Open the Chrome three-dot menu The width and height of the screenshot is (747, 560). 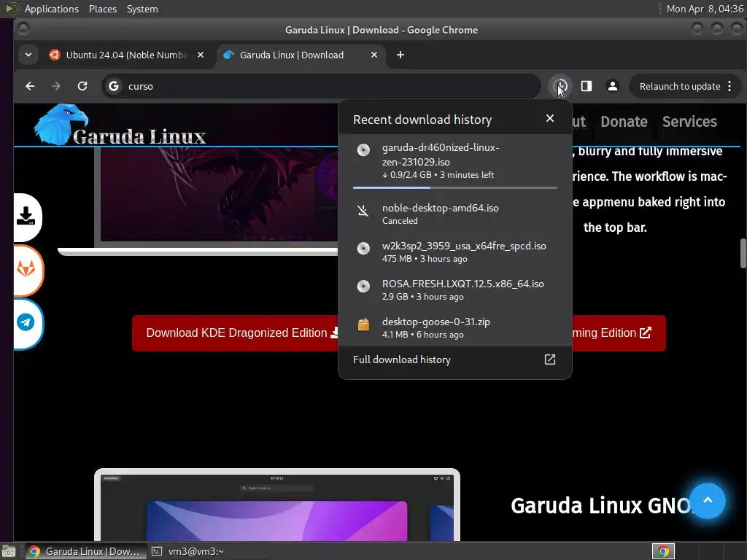(729, 86)
